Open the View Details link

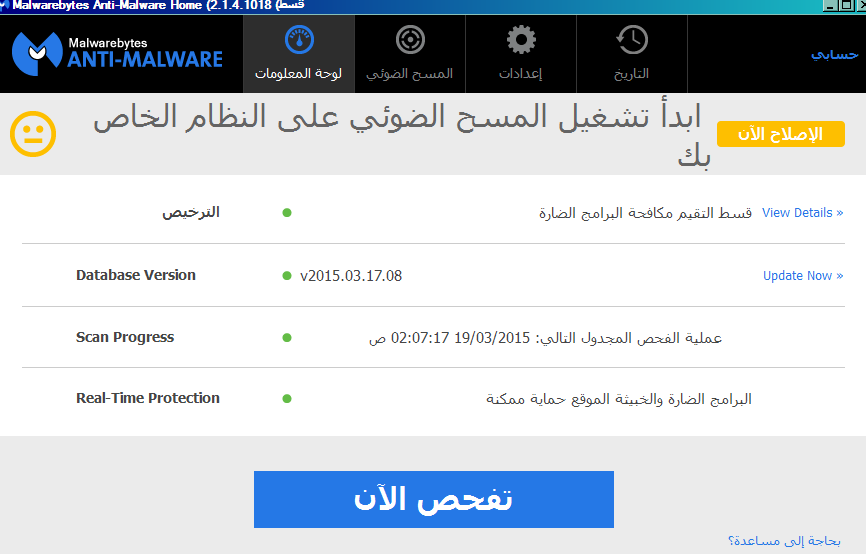pos(802,213)
